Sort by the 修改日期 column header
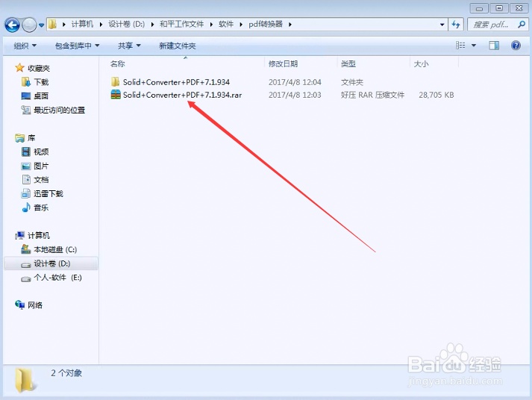This screenshot has height=400, width=532. point(283,63)
